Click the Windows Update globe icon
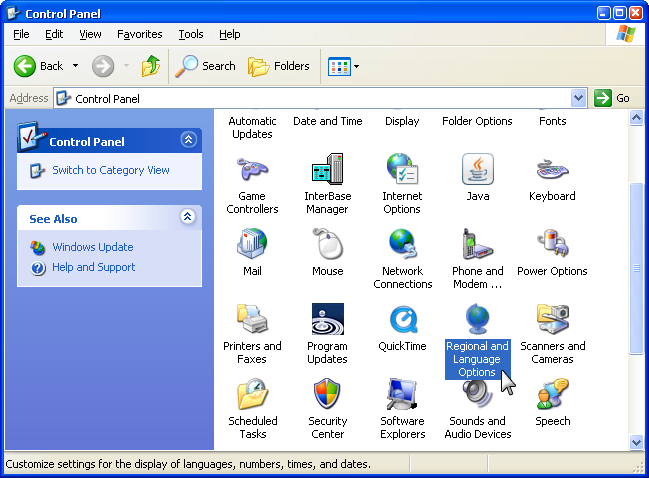649x478 pixels. 37,247
